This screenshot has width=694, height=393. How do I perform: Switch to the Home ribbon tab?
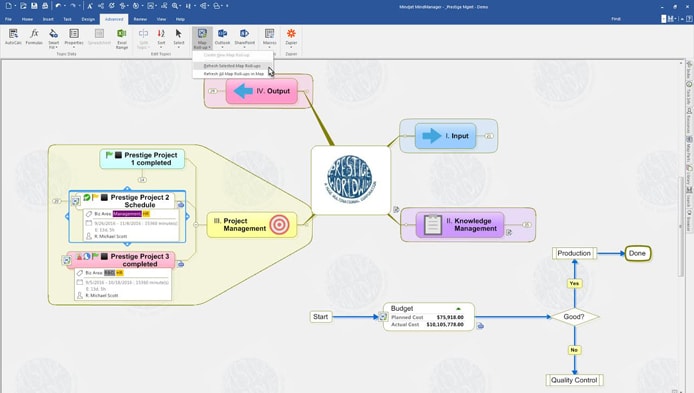click(27, 19)
